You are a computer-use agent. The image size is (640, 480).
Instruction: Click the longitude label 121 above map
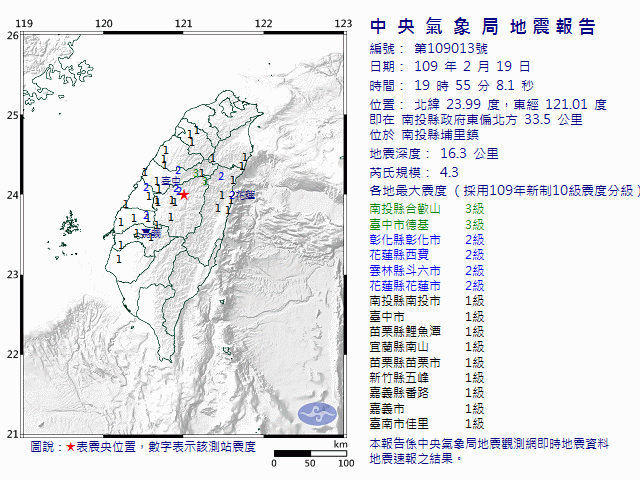[183, 23]
